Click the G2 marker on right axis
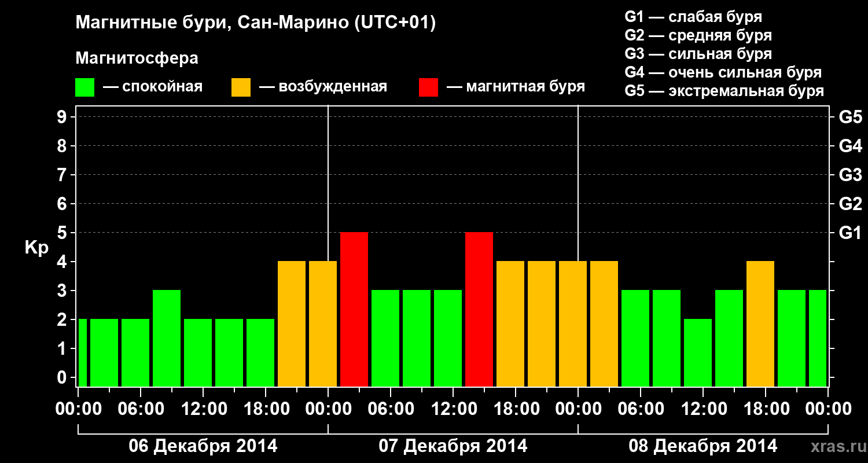868x463 pixels. pos(850,204)
